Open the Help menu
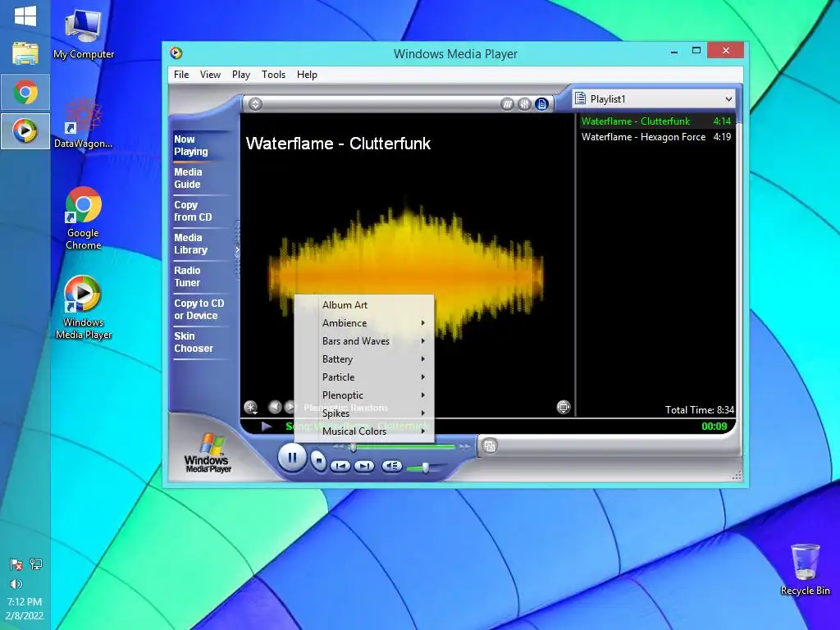The height and width of the screenshot is (630, 840). (307, 75)
